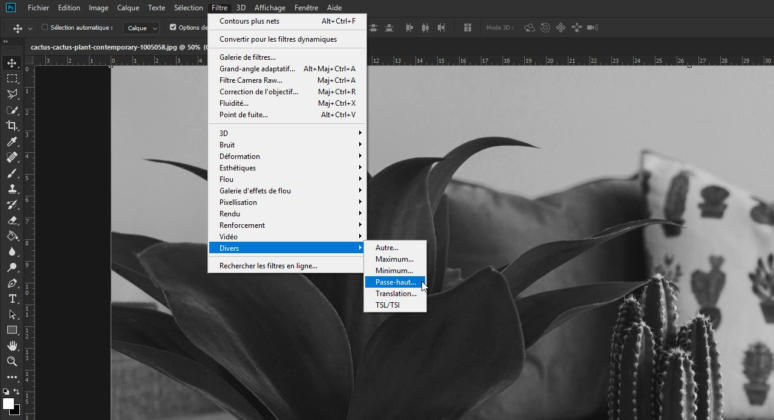Click Convertir pour les filtres dynamiques

(278, 39)
